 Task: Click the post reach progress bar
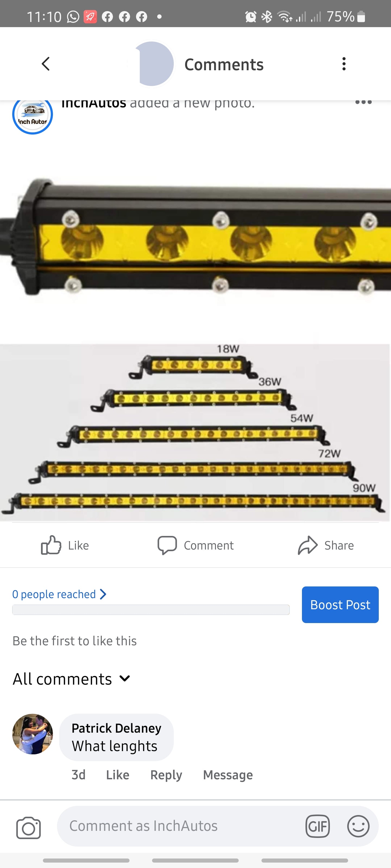(x=151, y=609)
